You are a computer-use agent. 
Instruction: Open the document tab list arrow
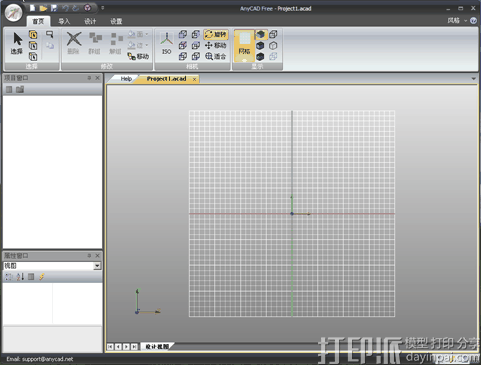tap(473, 79)
